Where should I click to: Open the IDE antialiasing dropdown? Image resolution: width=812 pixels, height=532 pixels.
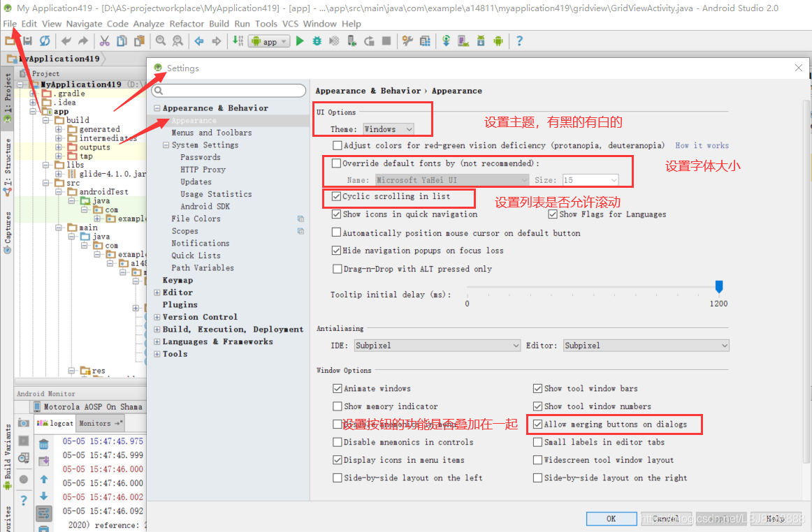coord(437,345)
